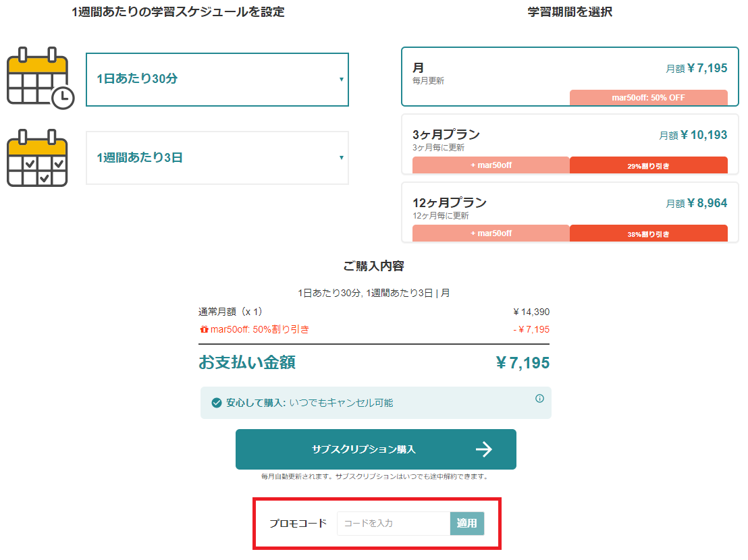Click the info icon in cancellation notice
748x560 pixels.
pos(539,399)
